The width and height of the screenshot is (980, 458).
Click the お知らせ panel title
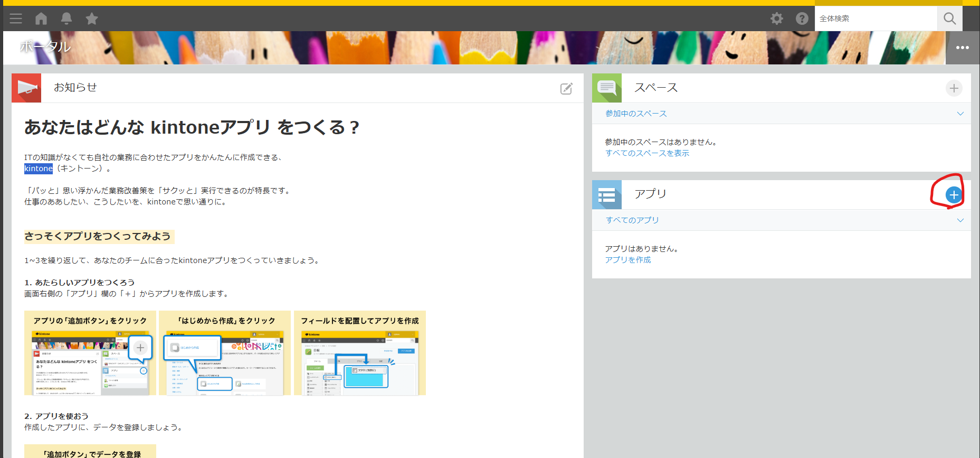tap(75, 87)
